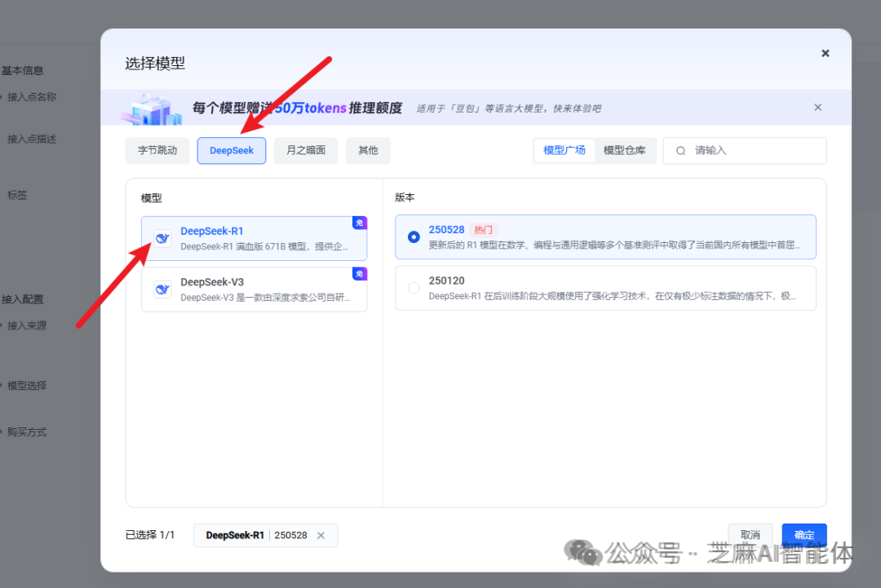Click the 确定 confirm button

[x=804, y=534]
